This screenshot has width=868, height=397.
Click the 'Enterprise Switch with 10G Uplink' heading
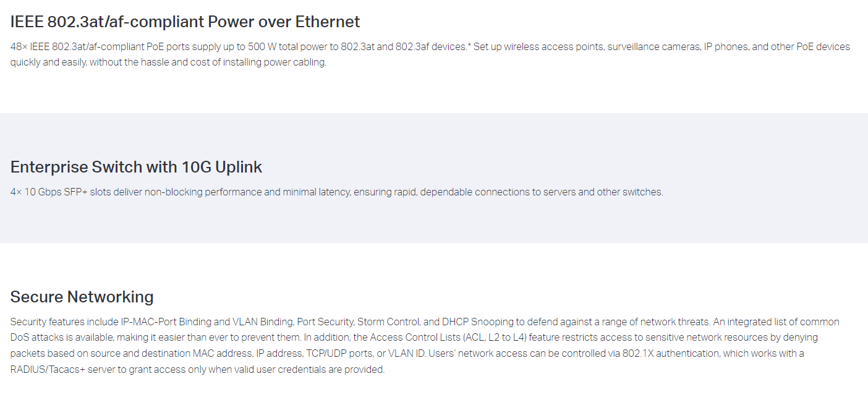click(x=136, y=167)
